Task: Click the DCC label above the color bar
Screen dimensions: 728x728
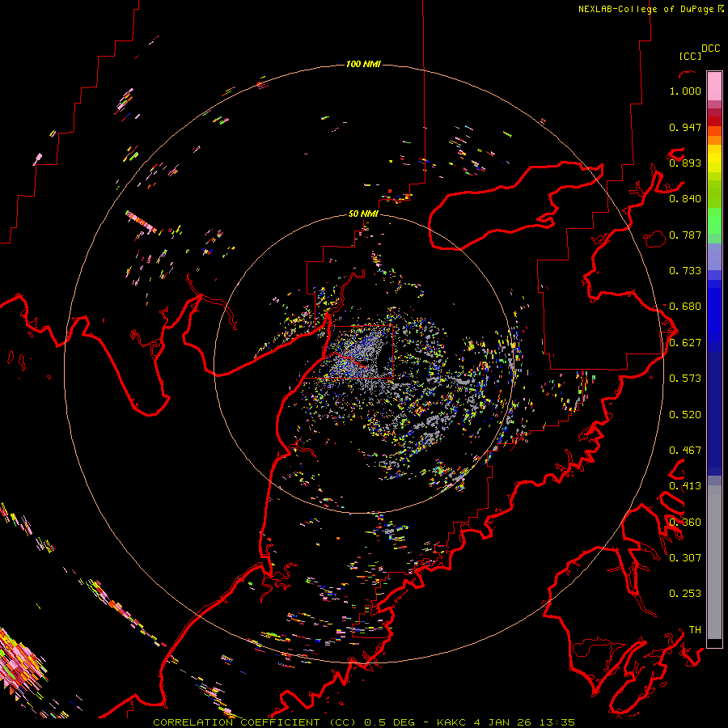Action: (x=711, y=49)
